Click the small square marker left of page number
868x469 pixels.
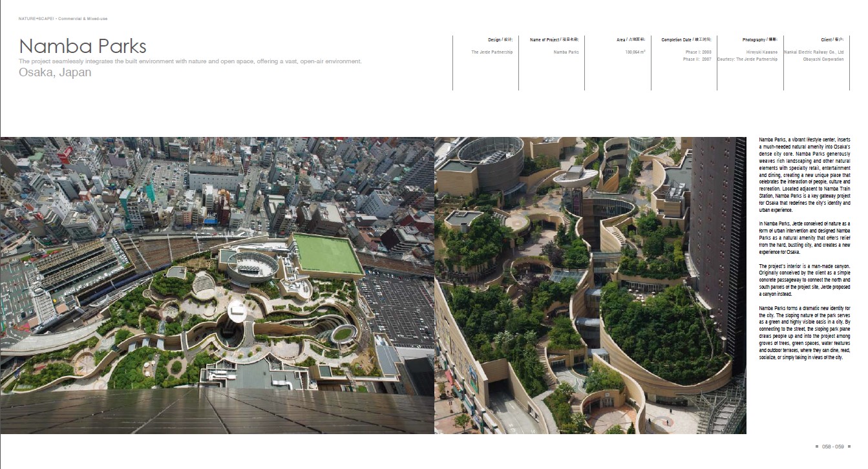click(x=818, y=446)
